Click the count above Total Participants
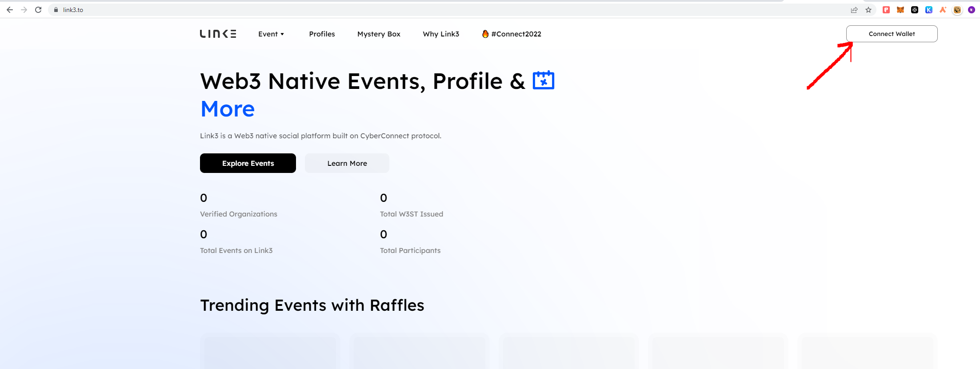The height and width of the screenshot is (369, 980). click(x=384, y=234)
